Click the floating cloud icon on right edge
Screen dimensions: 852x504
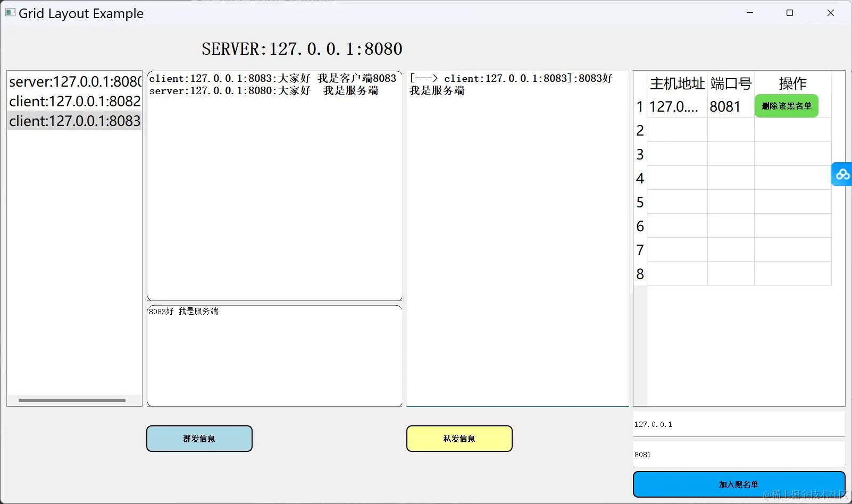(x=842, y=174)
